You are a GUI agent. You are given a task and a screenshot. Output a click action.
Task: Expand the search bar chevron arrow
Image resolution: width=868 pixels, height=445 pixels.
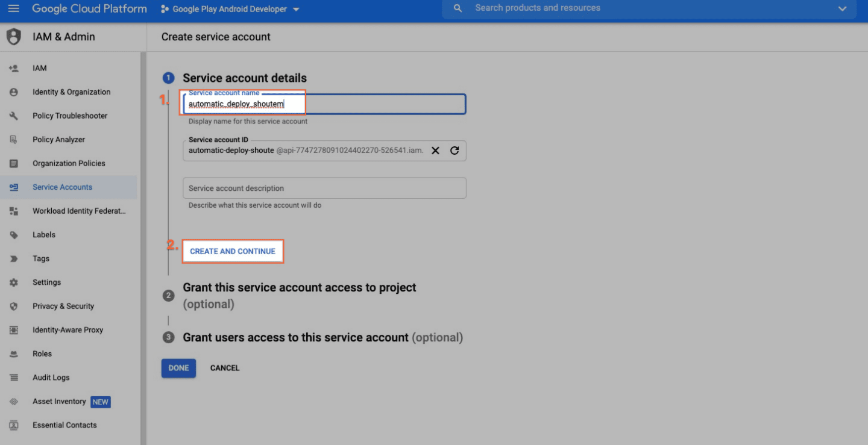(x=843, y=8)
